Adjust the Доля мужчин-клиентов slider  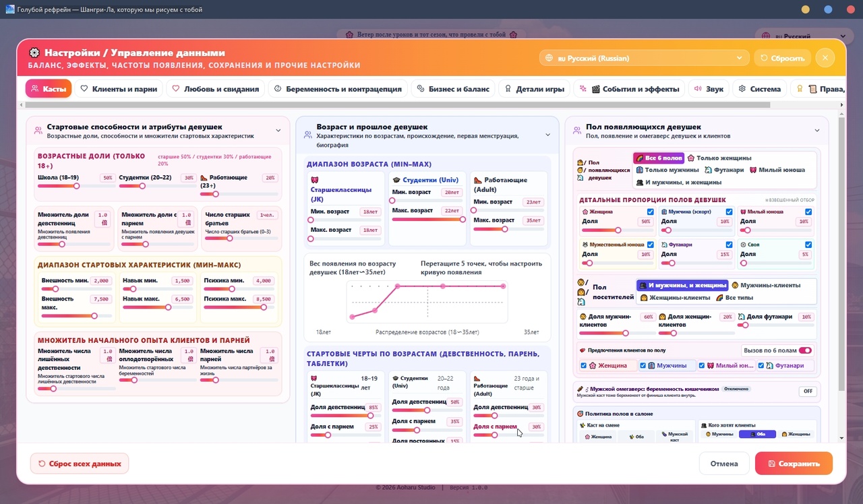click(617, 333)
